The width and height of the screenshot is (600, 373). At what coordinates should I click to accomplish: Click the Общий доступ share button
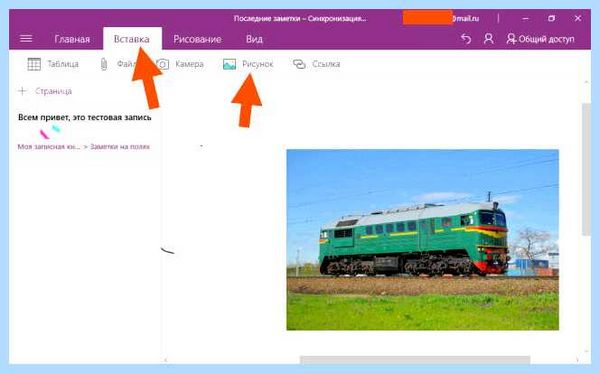(540, 39)
